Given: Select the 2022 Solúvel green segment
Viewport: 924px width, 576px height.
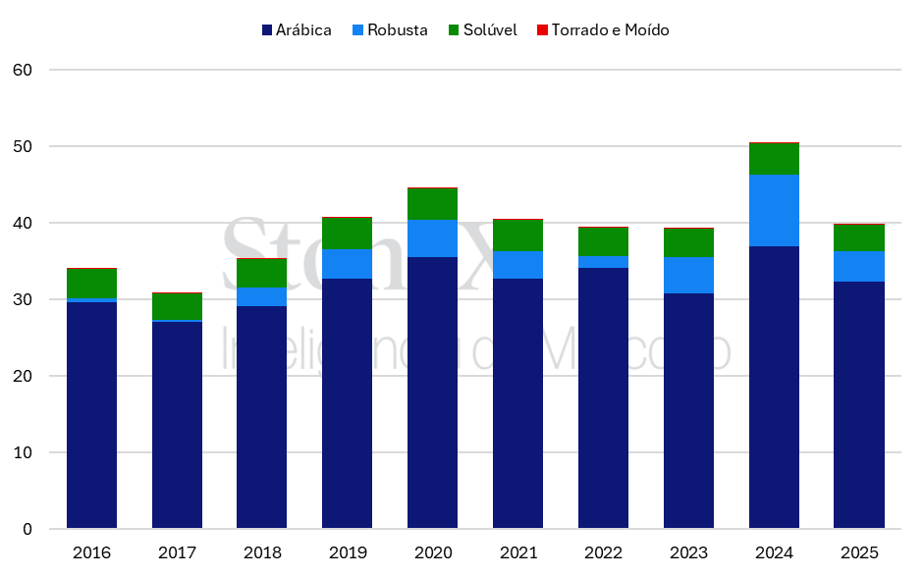Looking at the screenshot, I should coord(604,242).
